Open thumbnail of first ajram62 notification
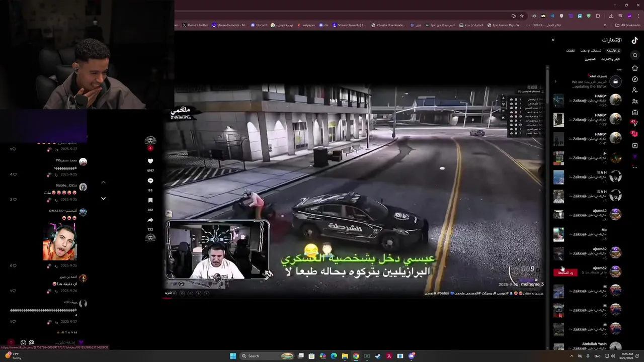This screenshot has width=644, height=362. [x=558, y=215]
